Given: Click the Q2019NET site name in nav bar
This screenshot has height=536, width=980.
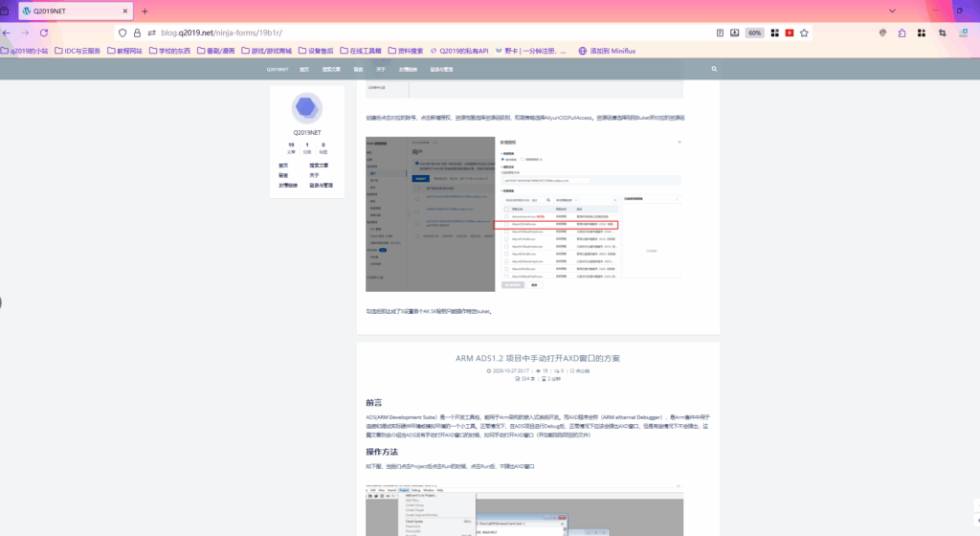Looking at the screenshot, I should [x=278, y=69].
